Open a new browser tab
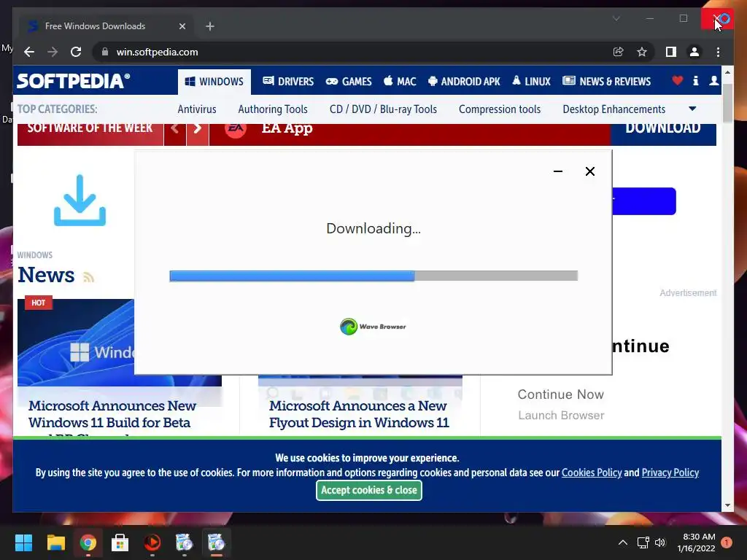 click(x=210, y=26)
